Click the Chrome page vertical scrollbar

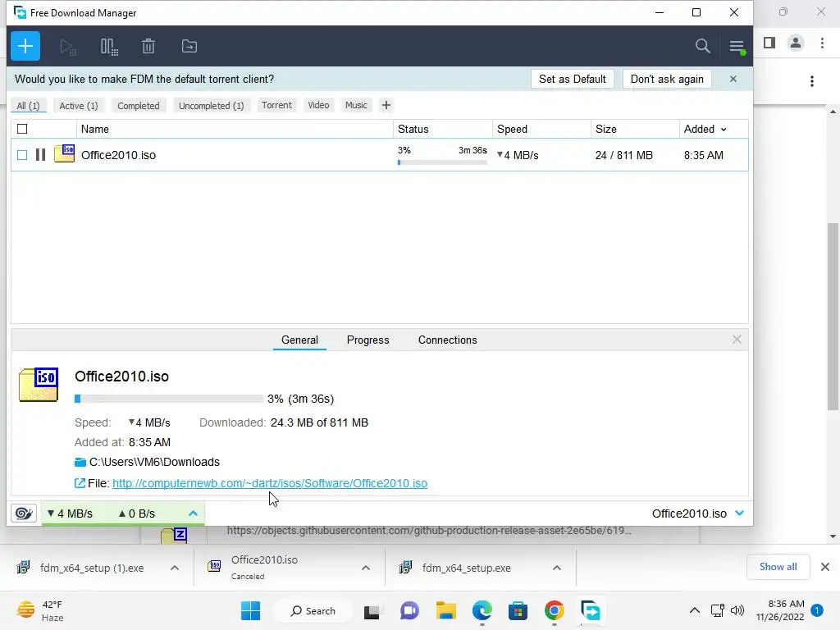833,316
